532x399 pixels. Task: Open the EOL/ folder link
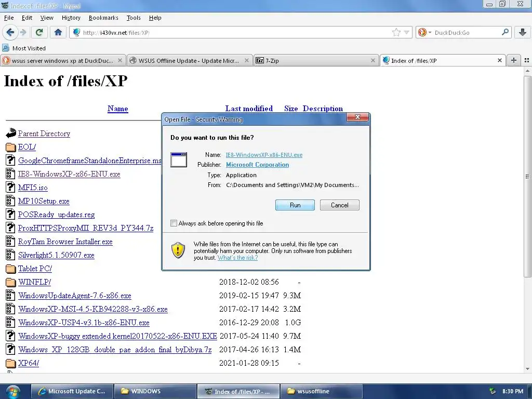coord(27,147)
